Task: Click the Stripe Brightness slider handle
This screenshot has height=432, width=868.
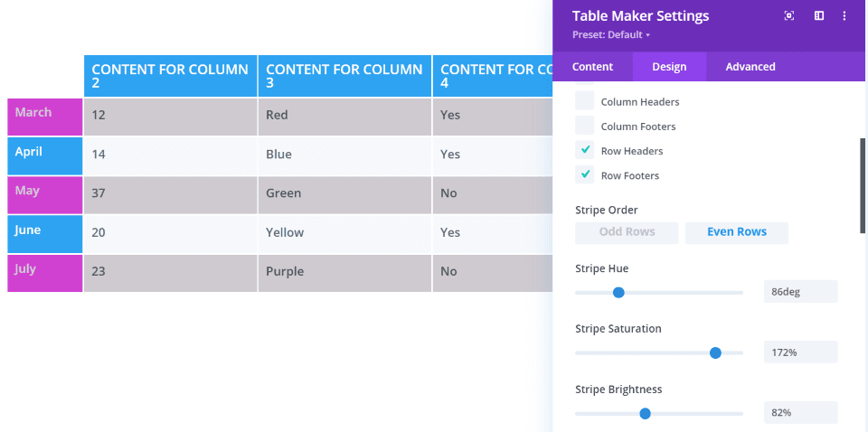Action: [645, 413]
